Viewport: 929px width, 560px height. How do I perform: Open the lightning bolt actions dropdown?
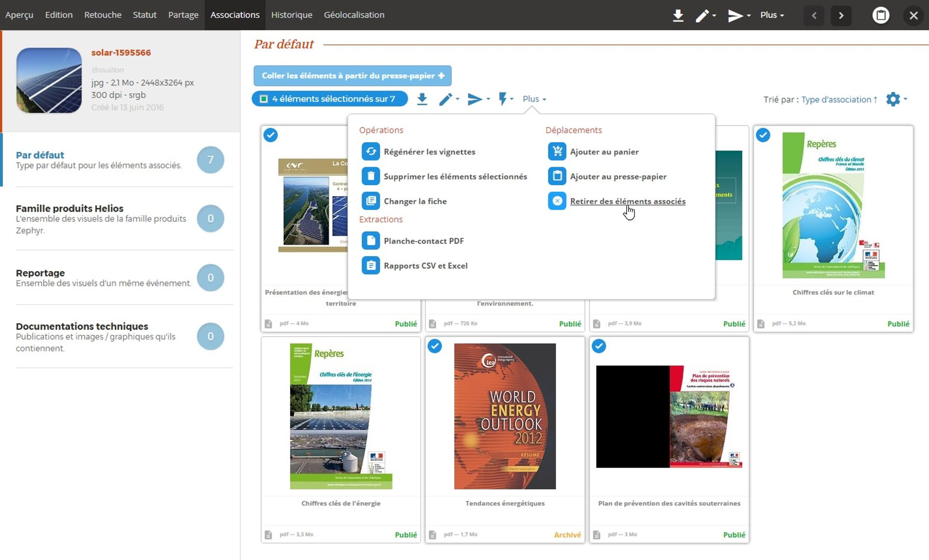505,99
